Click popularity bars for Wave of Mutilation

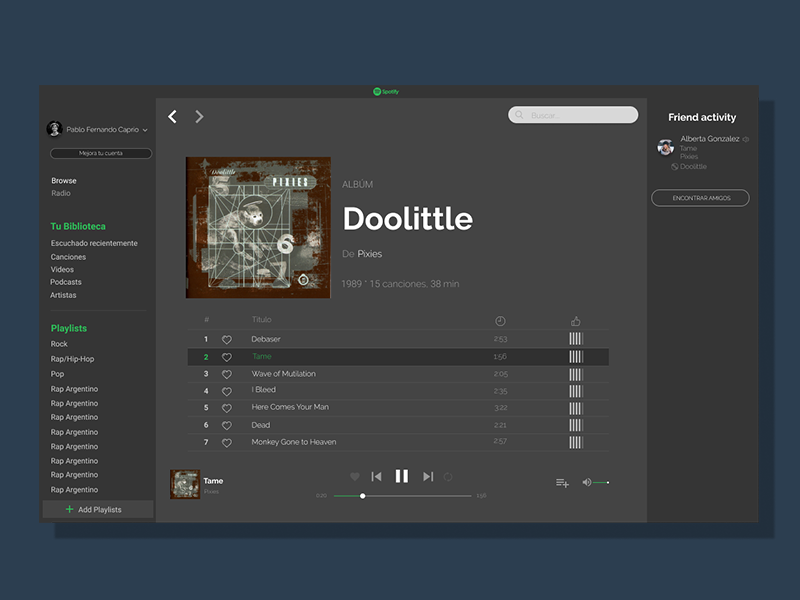pos(576,374)
